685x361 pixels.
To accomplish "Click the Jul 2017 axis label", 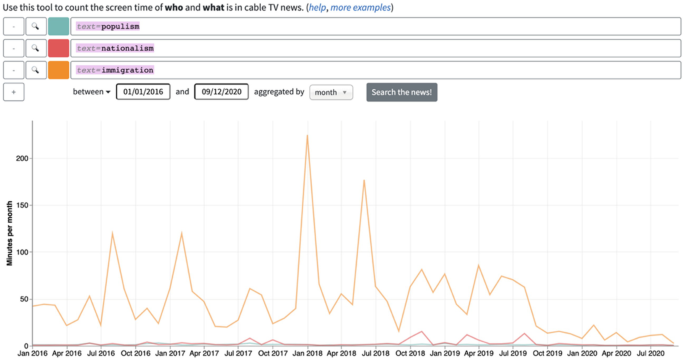I will click(x=239, y=353).
